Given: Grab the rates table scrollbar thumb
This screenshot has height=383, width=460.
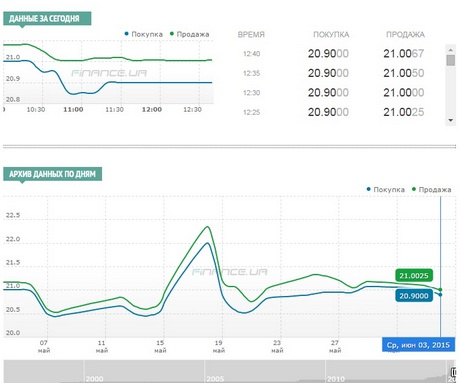Looking at the screenshot, I should 451,61.
